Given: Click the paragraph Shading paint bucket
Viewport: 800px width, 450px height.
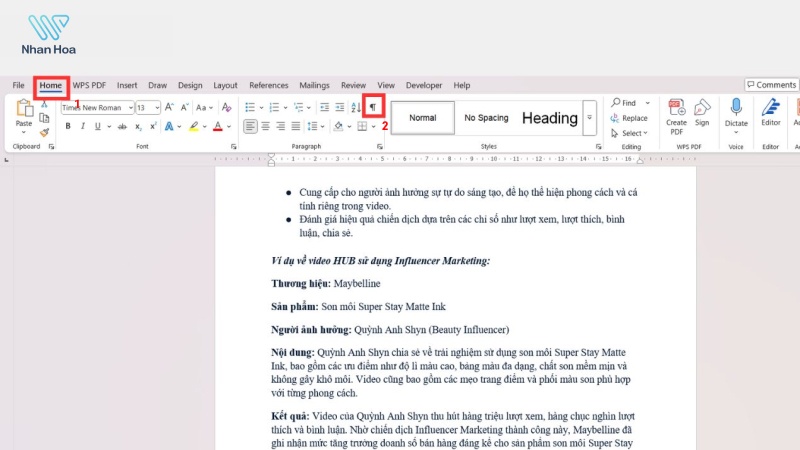Looking at the screenshot, I should tap(338, 127).
